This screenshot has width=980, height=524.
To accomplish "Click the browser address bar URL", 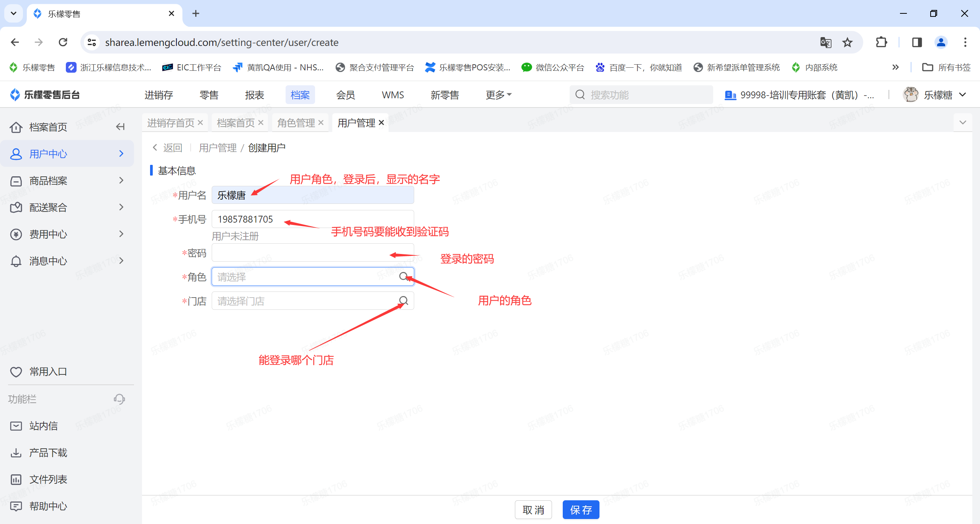I will click(x=222, y=42).
